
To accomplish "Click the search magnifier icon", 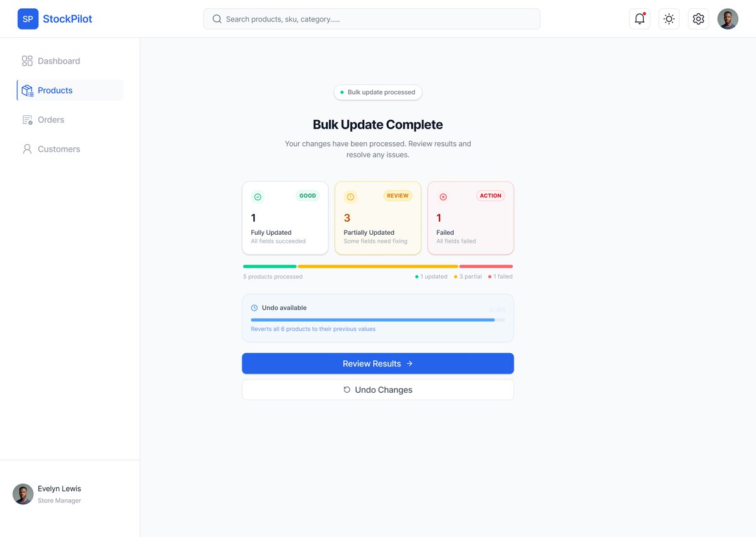I will [x=217, y=19].
